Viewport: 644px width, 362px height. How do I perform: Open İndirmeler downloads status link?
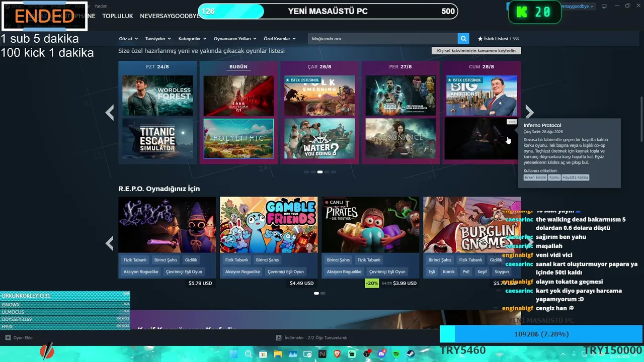click(312, 338)
